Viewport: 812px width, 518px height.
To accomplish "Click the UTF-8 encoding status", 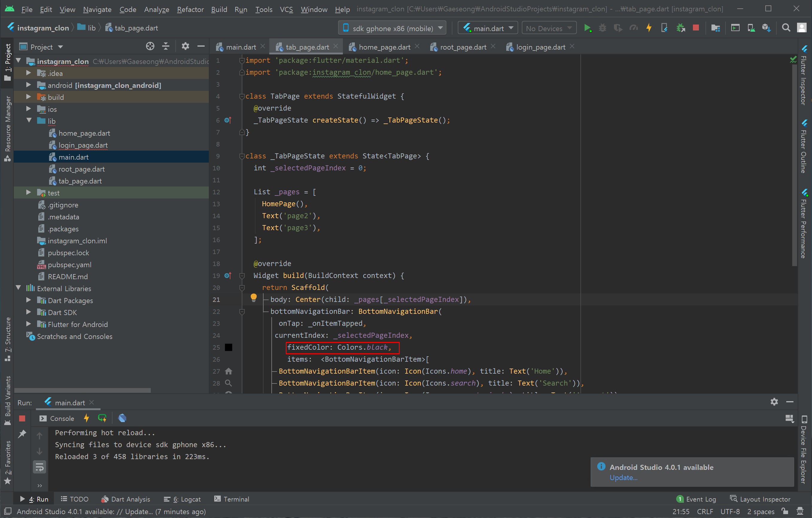I will (x=730, y=511).
